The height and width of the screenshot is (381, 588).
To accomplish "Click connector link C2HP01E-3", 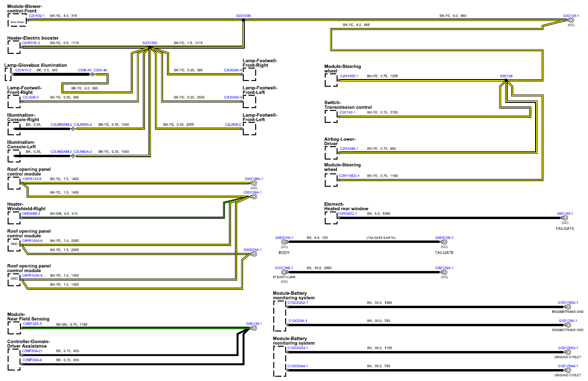I will pos(31,43).
